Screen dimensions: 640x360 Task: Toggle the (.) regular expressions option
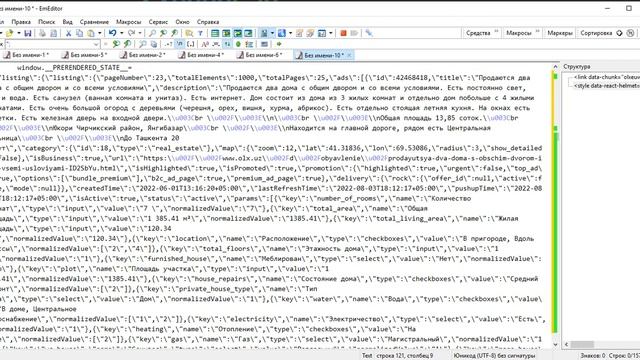pos(191,44)
